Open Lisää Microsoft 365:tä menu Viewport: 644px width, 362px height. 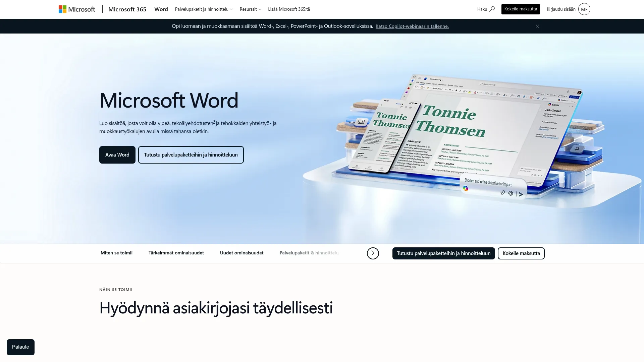(x=289, y=9)
